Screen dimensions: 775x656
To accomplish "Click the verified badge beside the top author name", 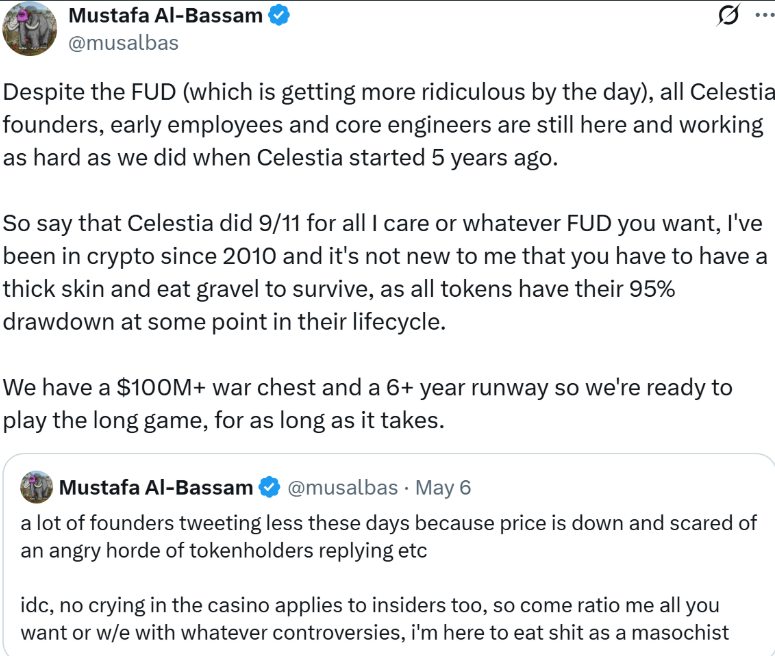I will (281, 16).
